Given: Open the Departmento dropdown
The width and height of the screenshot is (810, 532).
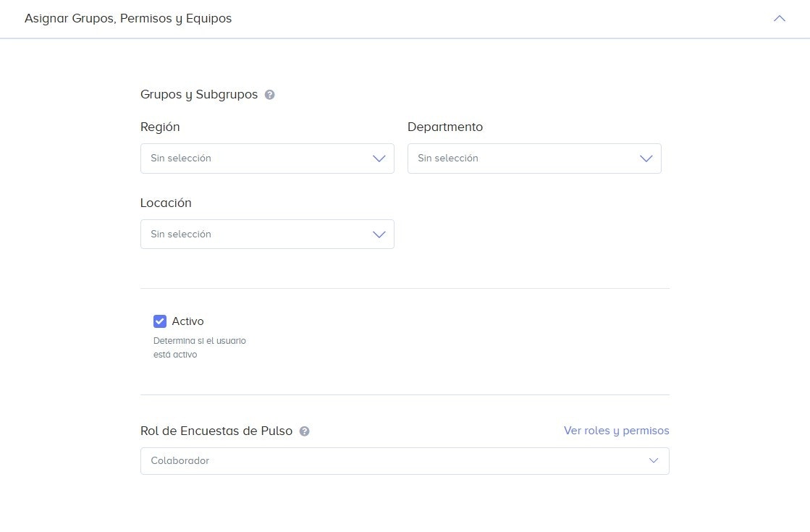Looking at the screenshot, I should click(x=534, y=159).
